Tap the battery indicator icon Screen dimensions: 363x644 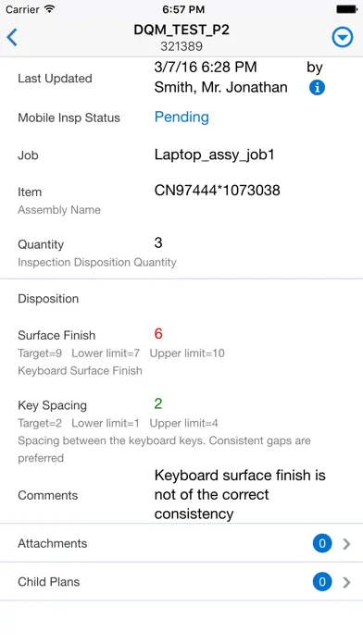(346, 9)
